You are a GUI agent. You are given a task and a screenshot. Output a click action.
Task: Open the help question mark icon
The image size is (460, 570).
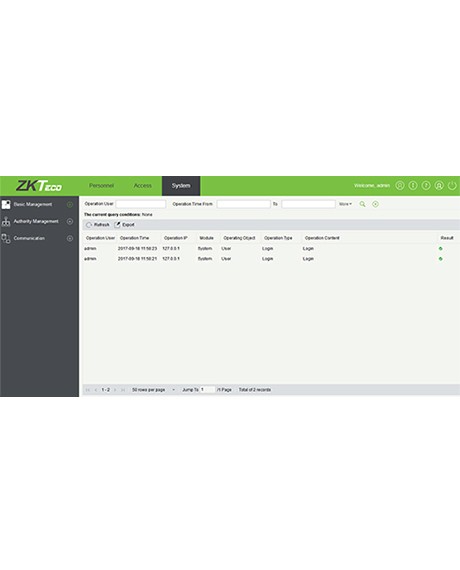point(426,185)
